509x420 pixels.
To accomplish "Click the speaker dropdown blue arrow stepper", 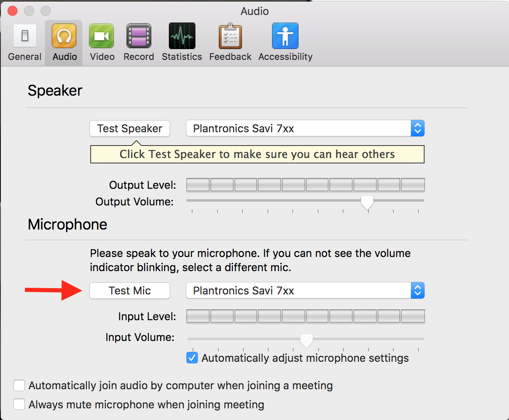I will click(418, 128).
